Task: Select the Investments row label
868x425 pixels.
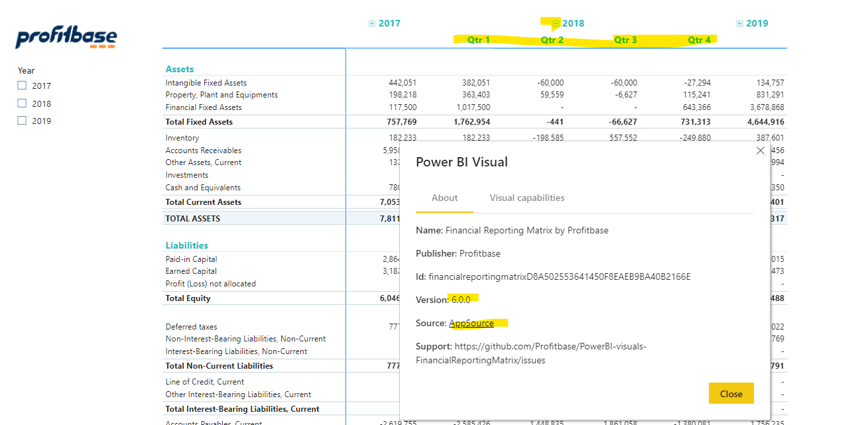Action: coord(187,175)
